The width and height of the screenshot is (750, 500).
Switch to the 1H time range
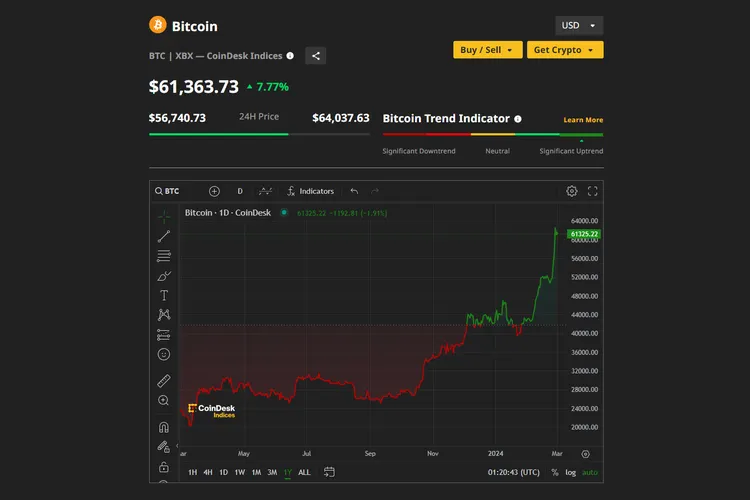[192, 472]
